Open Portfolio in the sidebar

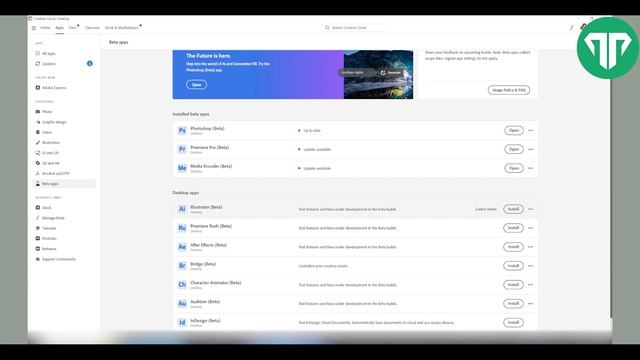(46, 238)
